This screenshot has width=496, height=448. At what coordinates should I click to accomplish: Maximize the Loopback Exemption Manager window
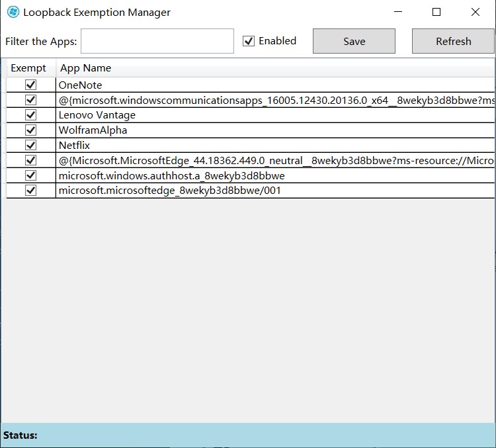(436, 12)
